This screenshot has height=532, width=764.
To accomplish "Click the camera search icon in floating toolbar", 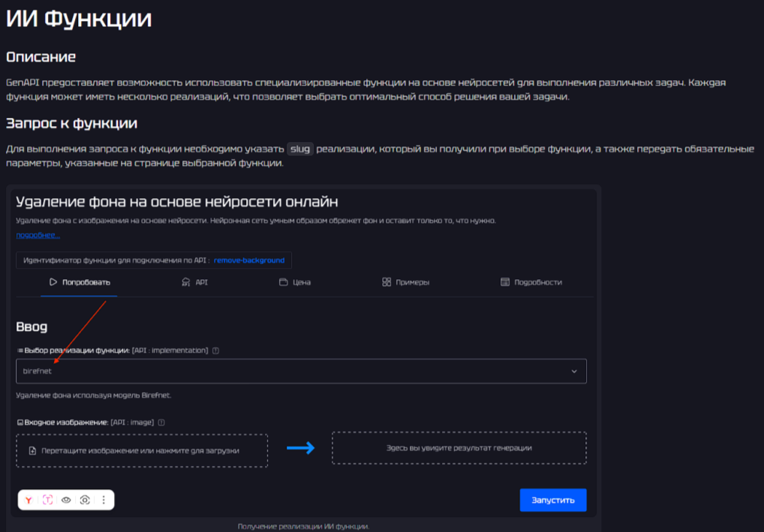I will tap(85, 500).
